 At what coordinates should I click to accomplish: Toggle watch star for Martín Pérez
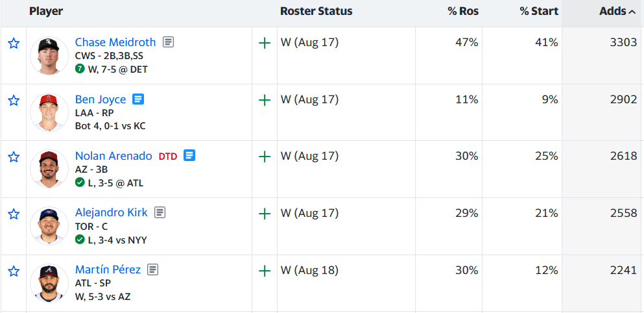(x=14, y=271)
